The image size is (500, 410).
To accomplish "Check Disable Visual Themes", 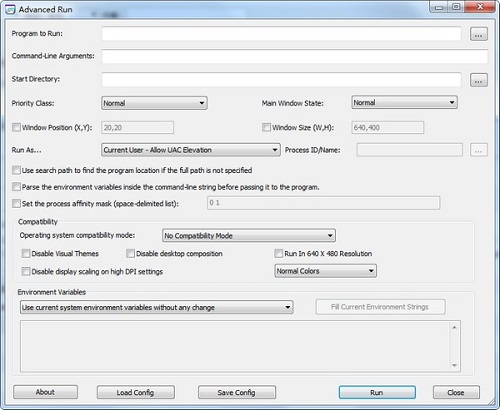I will [26, 254].
